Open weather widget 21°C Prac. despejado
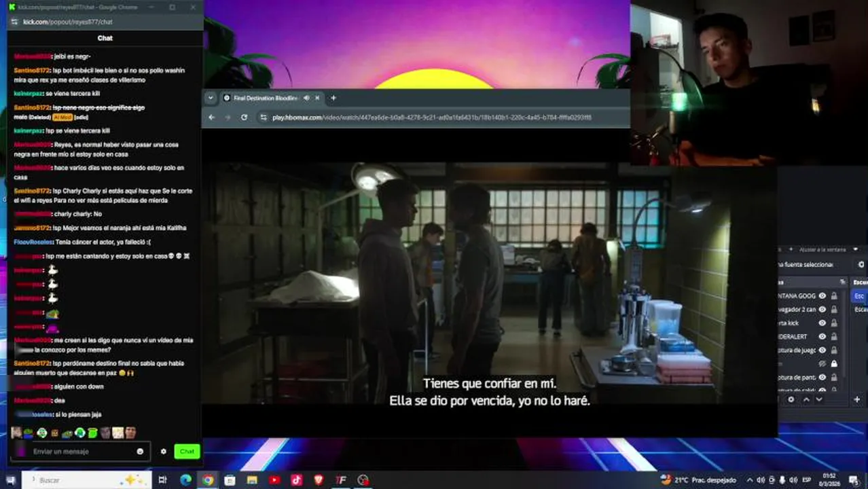This screenshot has width=868, height=489. coord(698,480)
